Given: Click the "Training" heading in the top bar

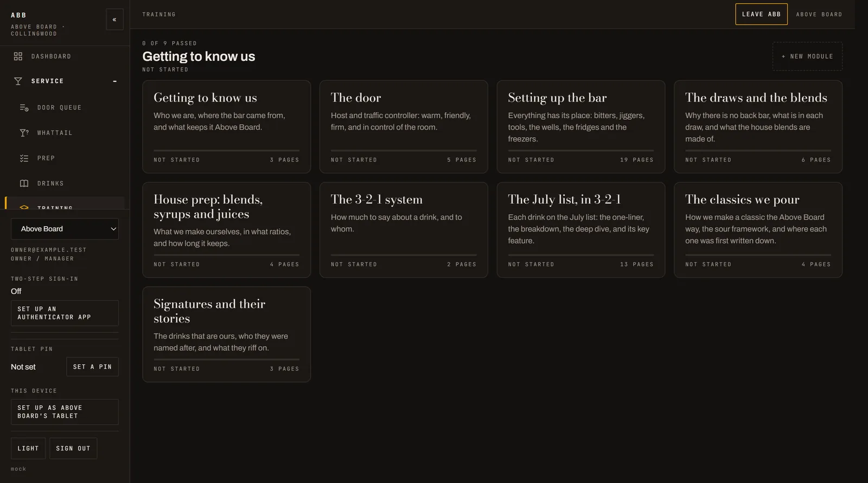Looking at the screenshot, I should (x=159, y=15).
